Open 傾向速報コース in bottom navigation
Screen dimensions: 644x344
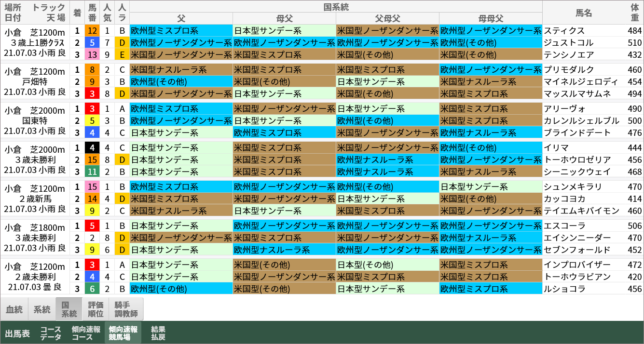(85, 333)
